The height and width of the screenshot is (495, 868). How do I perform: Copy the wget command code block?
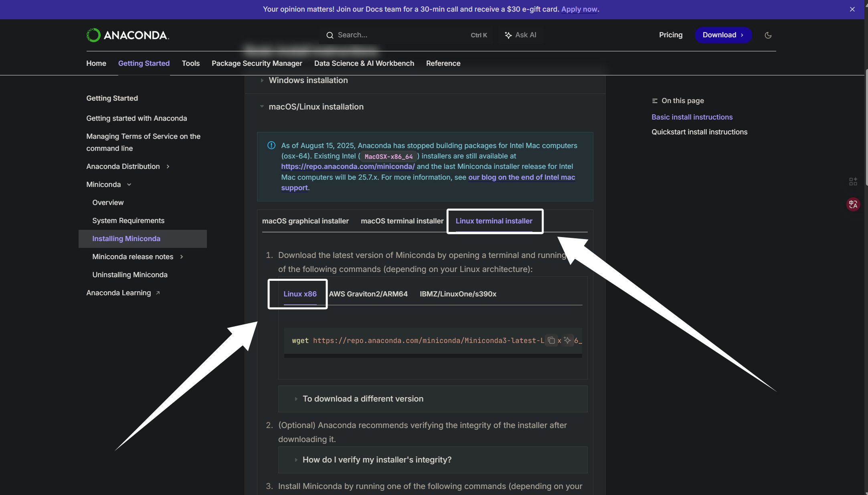pyautogui.click(x=551, y=340)
